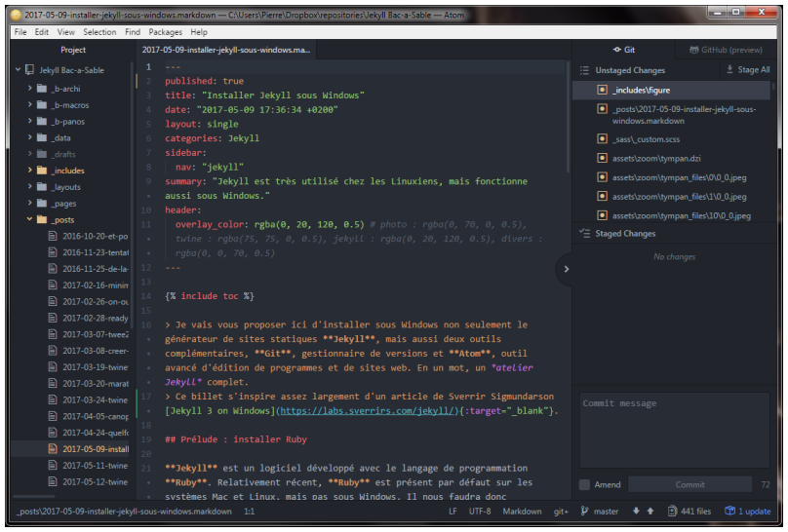Click the package update icon in status bar

click(729, 511)
